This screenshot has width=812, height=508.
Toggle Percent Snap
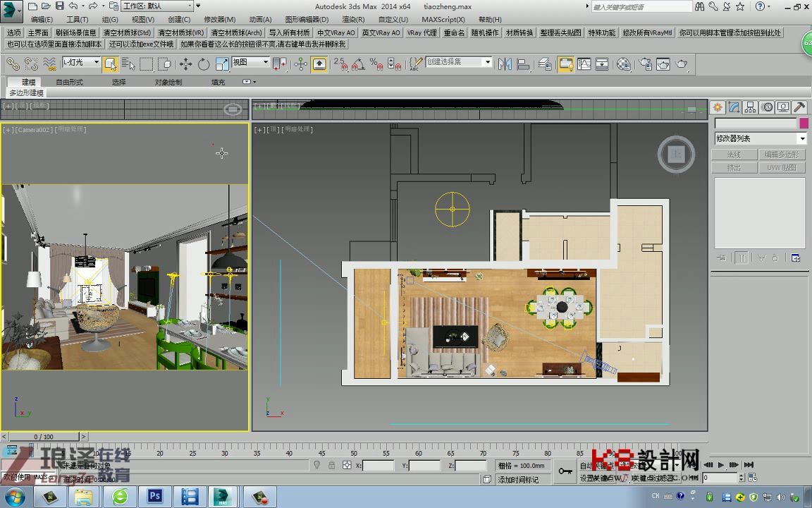point(376,64)
